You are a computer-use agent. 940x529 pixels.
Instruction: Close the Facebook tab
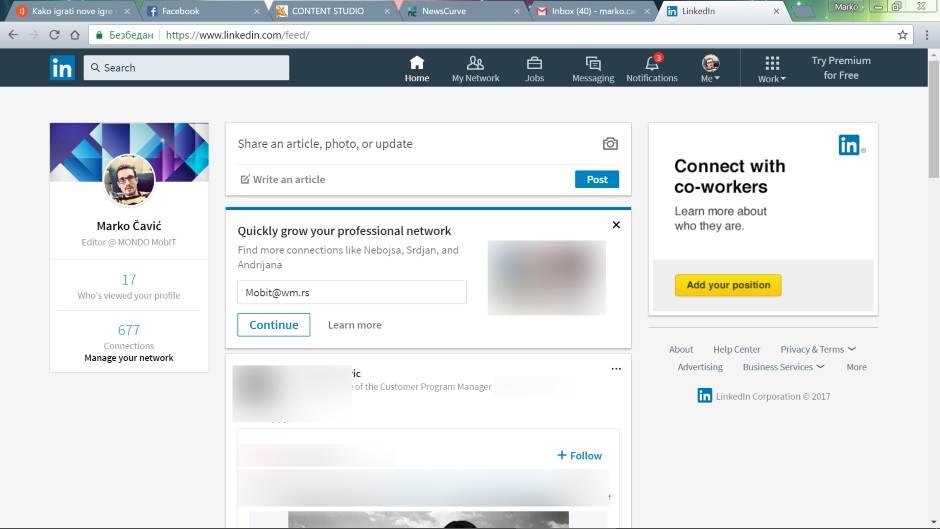257,11
